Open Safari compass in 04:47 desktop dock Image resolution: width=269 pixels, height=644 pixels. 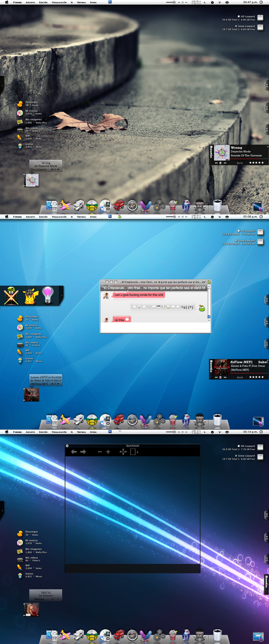coord(132,206)
